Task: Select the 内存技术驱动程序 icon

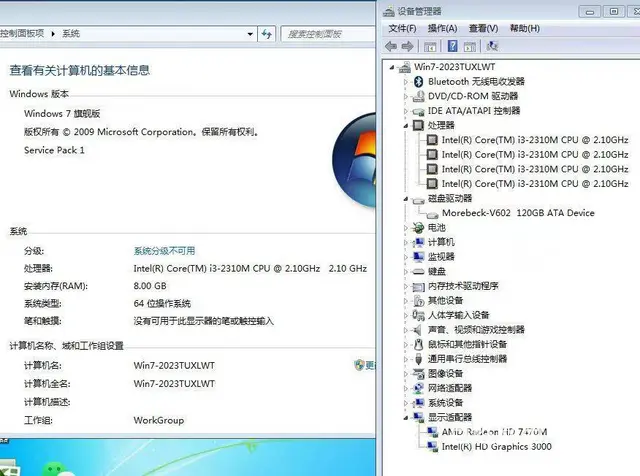Action: [418, 287]
